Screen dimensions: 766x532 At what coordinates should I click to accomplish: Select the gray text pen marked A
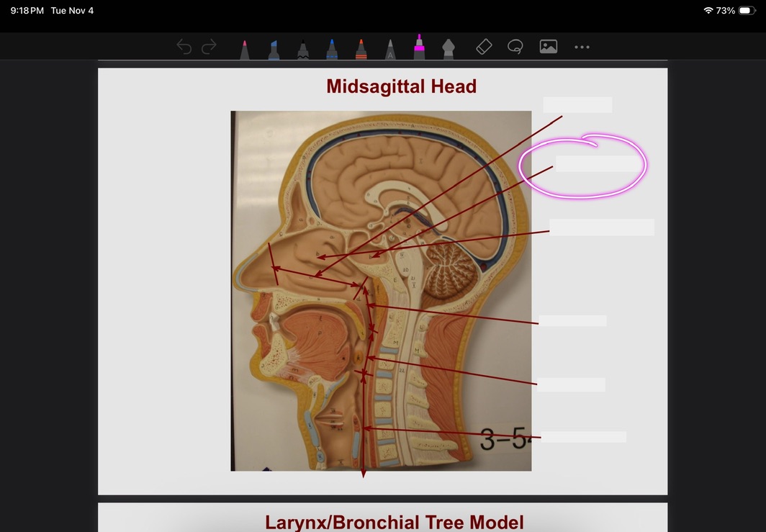click(390, 49)
